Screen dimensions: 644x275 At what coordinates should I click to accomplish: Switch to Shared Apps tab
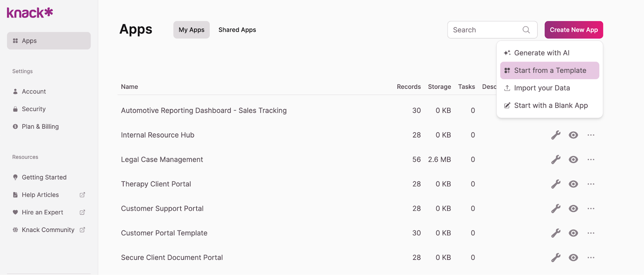coord(237,30)
